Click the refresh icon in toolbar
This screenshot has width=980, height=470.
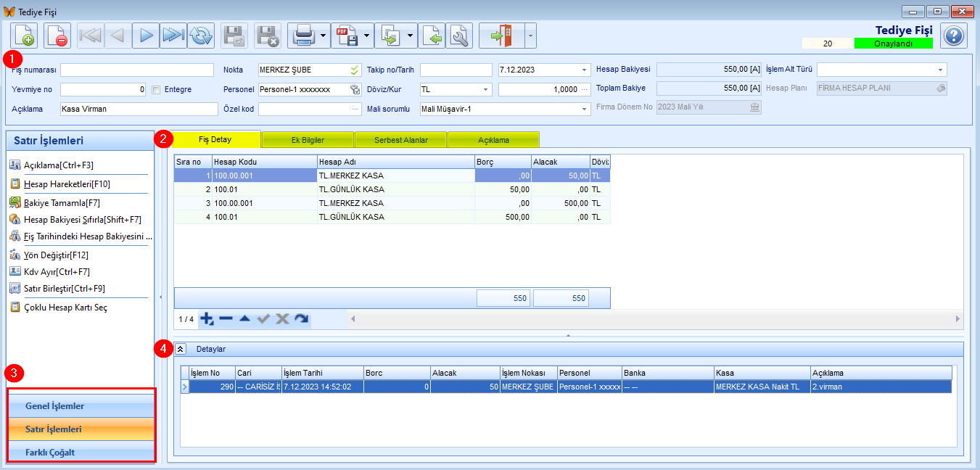pos(201,36)
